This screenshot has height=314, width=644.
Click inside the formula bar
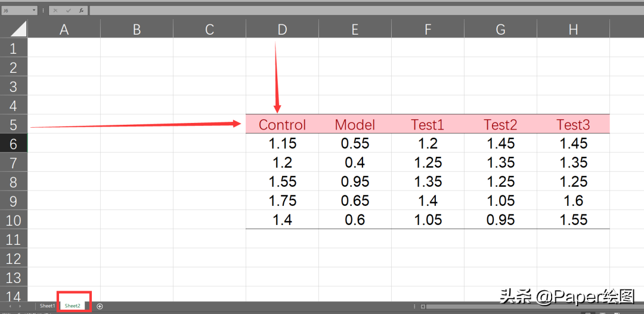pyautogui.click(x=358, y=10)
